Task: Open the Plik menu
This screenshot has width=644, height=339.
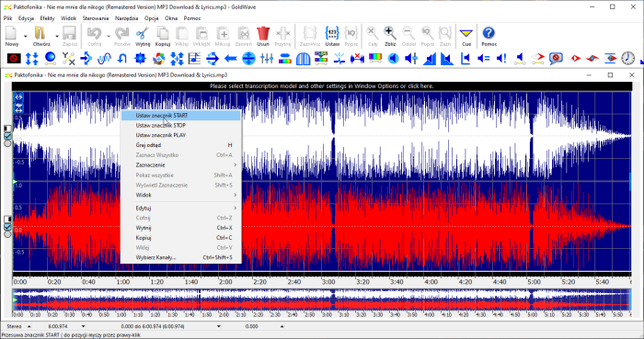Action: pos(7,18)
